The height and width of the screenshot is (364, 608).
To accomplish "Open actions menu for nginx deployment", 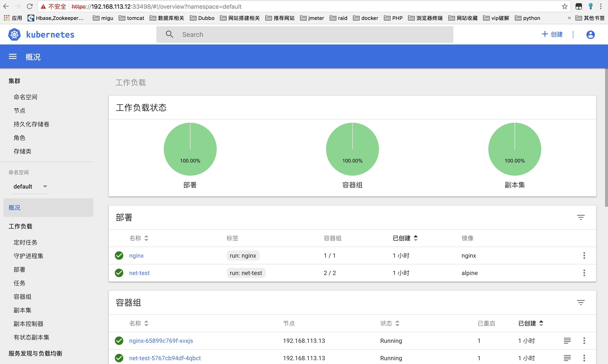I will 584,256.
